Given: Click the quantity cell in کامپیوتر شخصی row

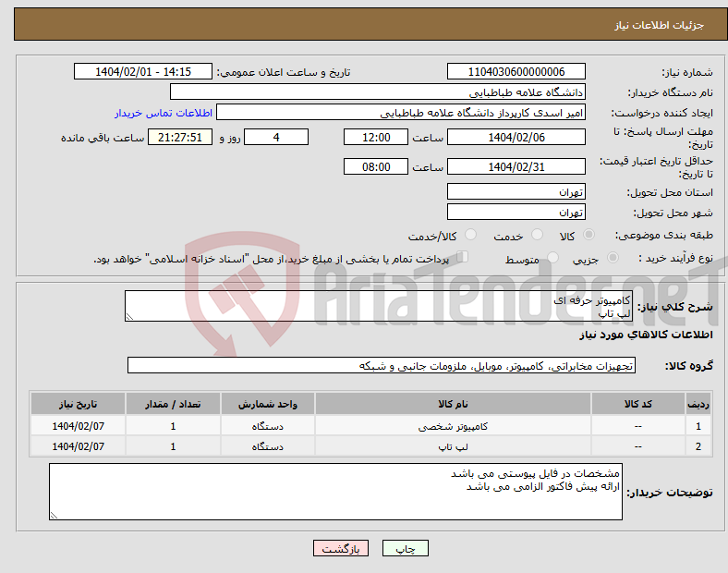Looking at the screenshot, I should 173,426.
